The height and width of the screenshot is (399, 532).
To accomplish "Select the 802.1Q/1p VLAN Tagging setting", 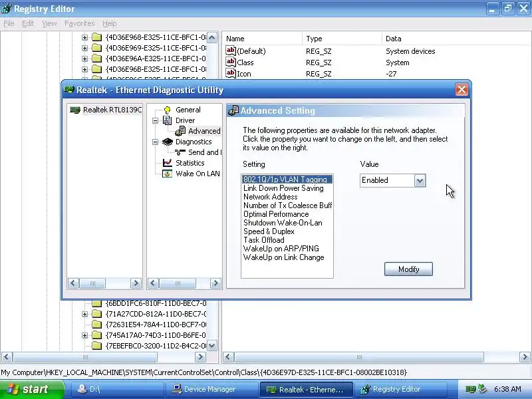I will coord(287,180).
